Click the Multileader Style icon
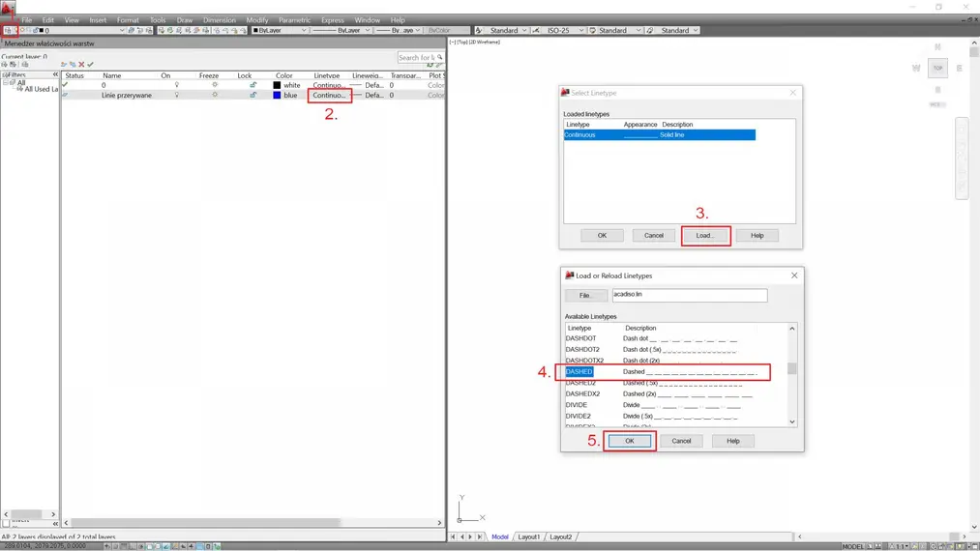The width and height of the screenshot is (980, 551). point(650,30)
